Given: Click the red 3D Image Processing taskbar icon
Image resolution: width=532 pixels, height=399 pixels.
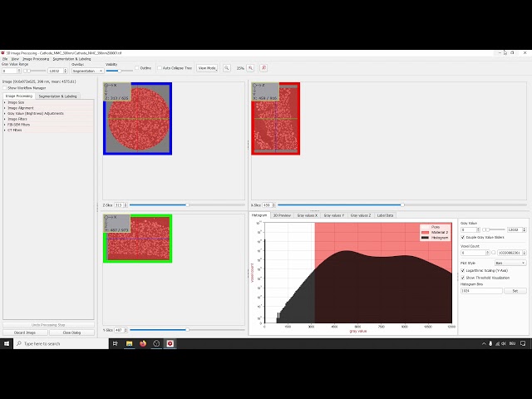Looking at the screenshot, I should (x=170, y=343).
